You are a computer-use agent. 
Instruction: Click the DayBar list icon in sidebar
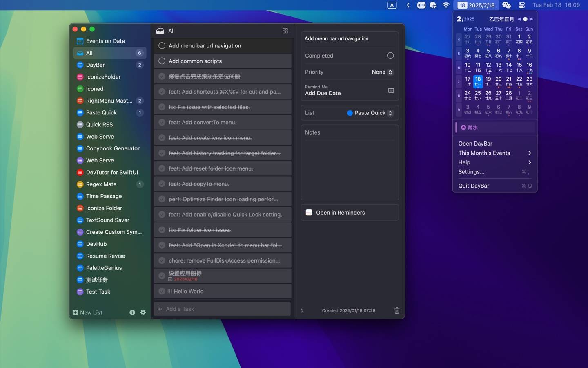[x=80, y=65]
